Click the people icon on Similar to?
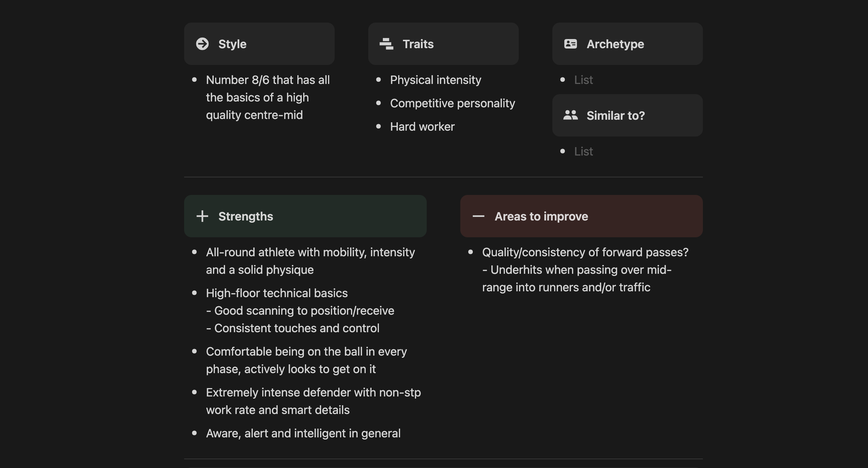 coord(570,115)
